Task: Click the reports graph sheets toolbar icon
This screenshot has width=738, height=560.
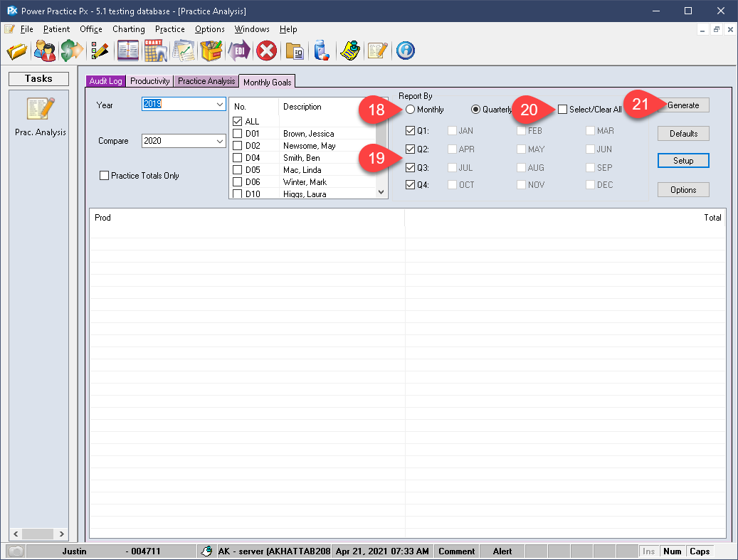Action: (184, 51)
